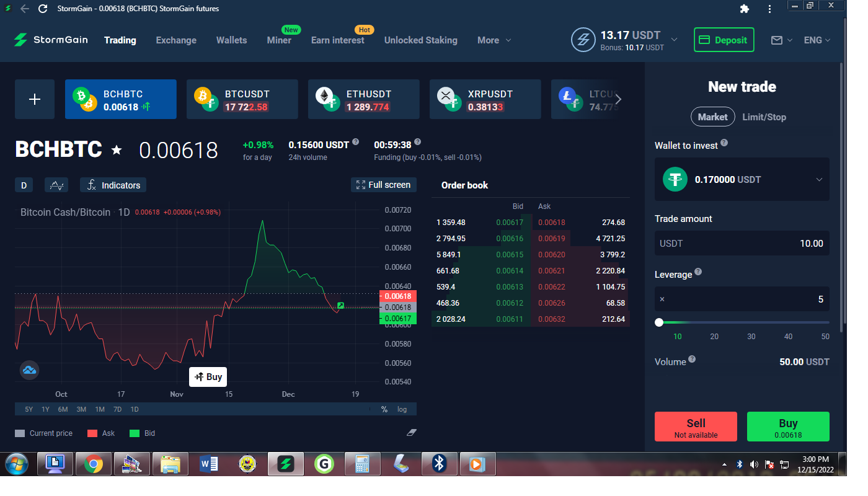Switch the order type to Market

[713, 117]
